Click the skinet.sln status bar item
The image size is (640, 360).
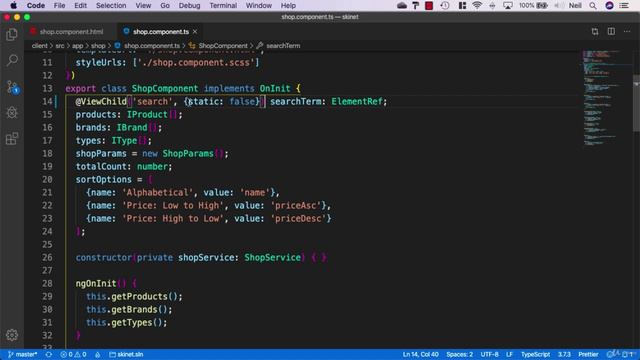[x=126, y=354]
